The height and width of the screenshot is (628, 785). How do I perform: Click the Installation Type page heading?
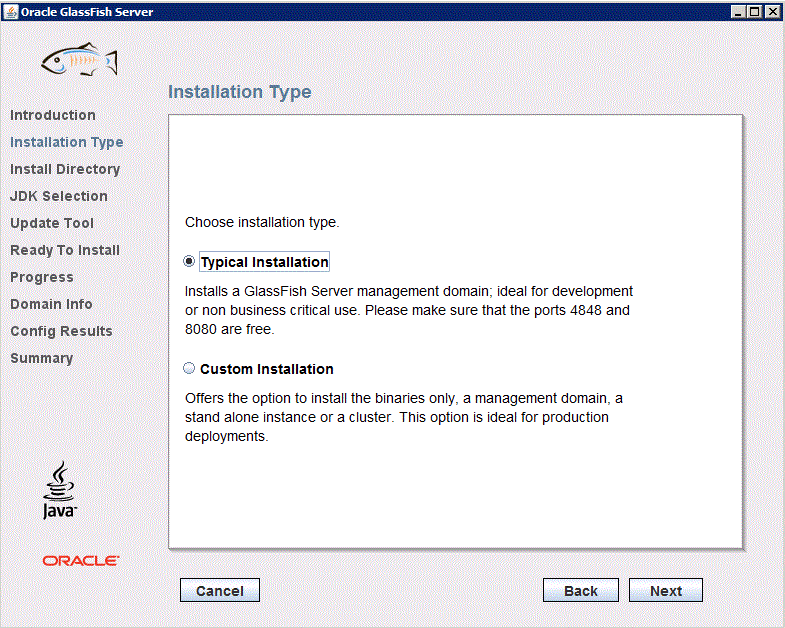239,92
